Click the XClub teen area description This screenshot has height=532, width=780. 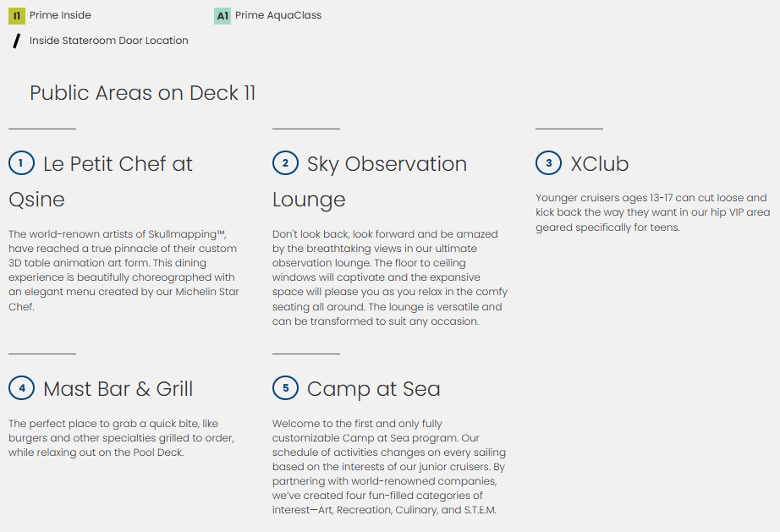(x=652, y=212)
